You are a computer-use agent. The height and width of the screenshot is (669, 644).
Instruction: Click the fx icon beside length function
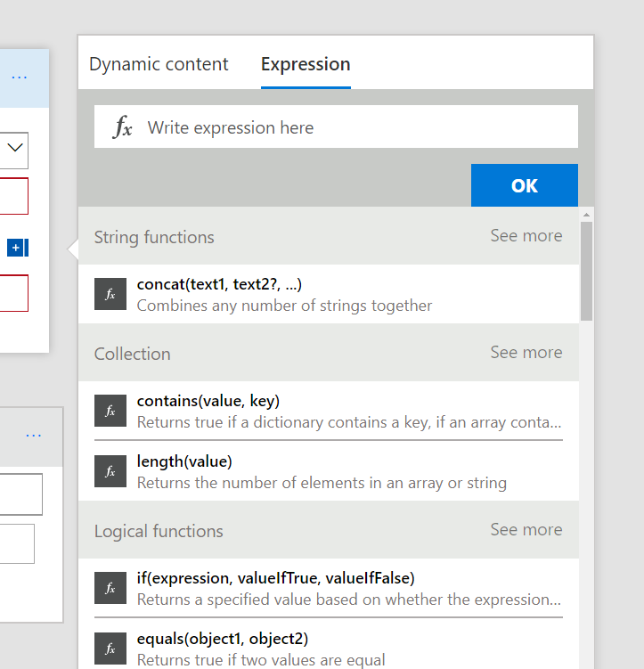click(110, 471)
